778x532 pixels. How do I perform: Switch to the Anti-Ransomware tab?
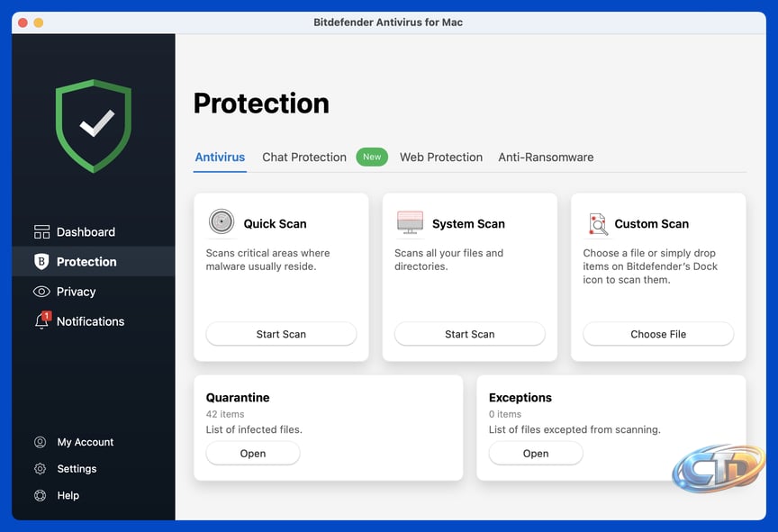pyautogui.click(x=546, y=158)
